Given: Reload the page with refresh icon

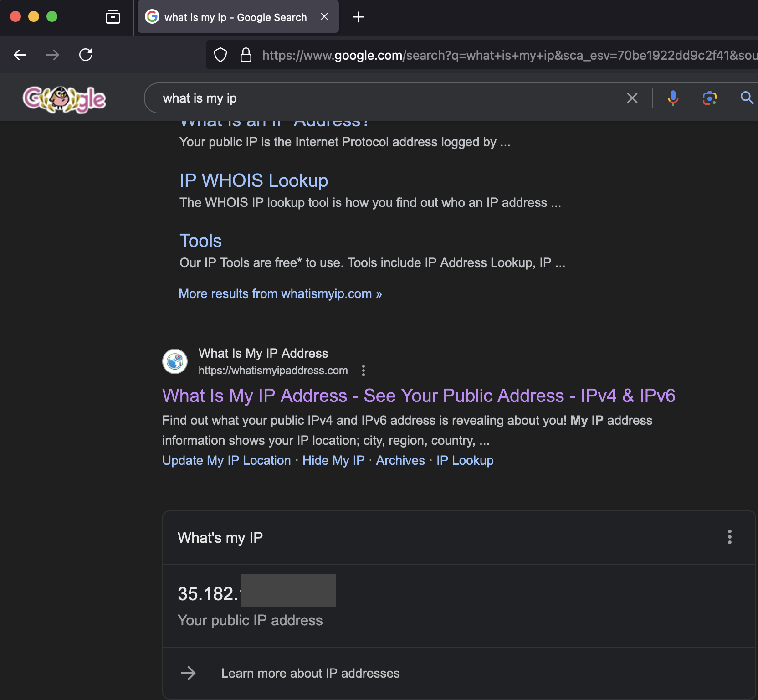Looking at the screenshot, I should (86, 55).
